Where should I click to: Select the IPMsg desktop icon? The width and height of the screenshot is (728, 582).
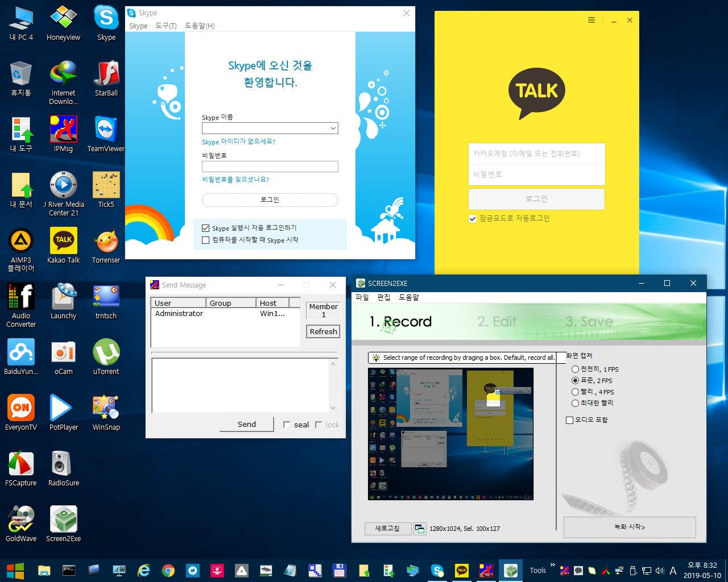click(x=63, y=134)
